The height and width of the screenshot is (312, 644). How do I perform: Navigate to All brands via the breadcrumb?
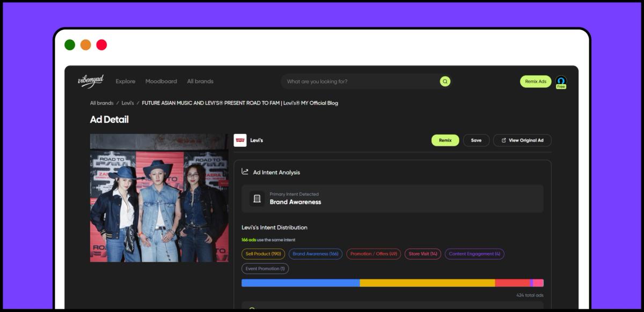pyautogui.click(x=101, y=103)
